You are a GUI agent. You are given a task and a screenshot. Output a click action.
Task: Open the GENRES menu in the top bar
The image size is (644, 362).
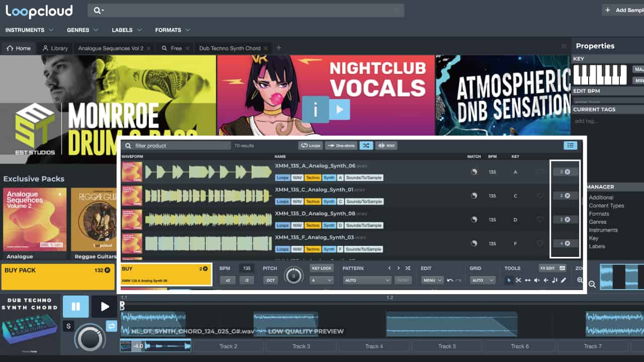pos(78,30)
